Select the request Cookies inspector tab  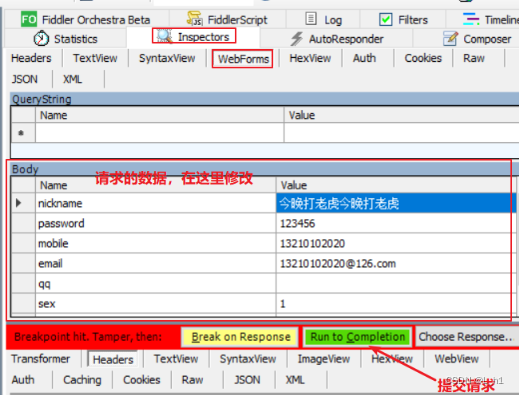(x=423, y=58)
